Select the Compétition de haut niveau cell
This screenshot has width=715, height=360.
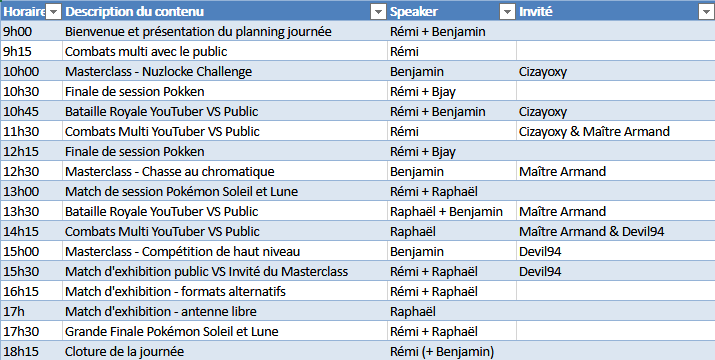point(225,251)
